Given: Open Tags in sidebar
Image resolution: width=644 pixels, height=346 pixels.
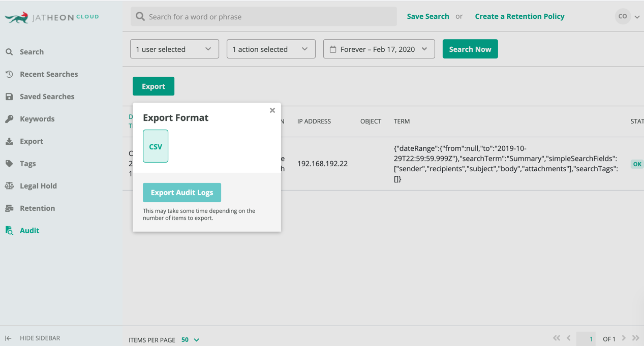Looking at the screenshot, I should 28,164.
